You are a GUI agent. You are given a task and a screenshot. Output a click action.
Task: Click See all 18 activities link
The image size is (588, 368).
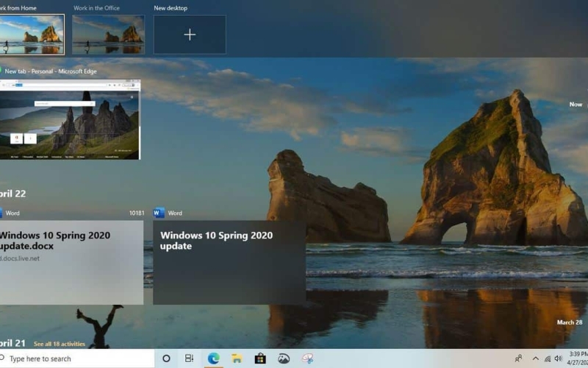(x=60, y=344)
